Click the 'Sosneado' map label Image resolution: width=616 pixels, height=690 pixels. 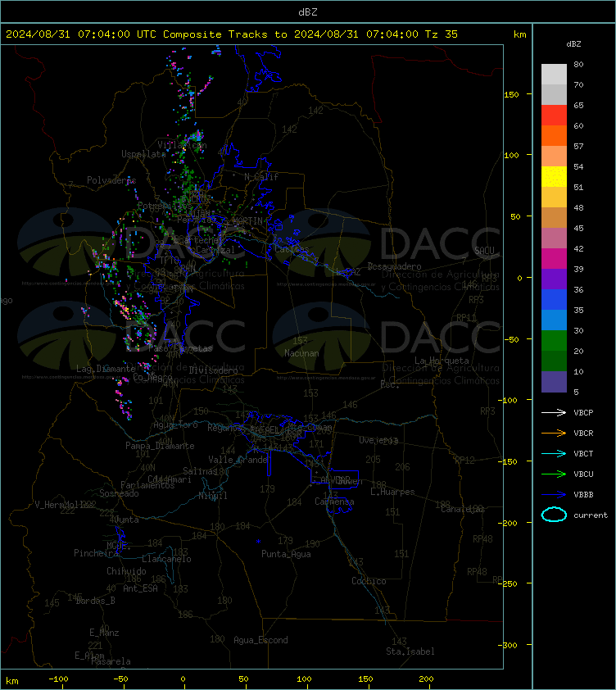(x=119, y=493)
